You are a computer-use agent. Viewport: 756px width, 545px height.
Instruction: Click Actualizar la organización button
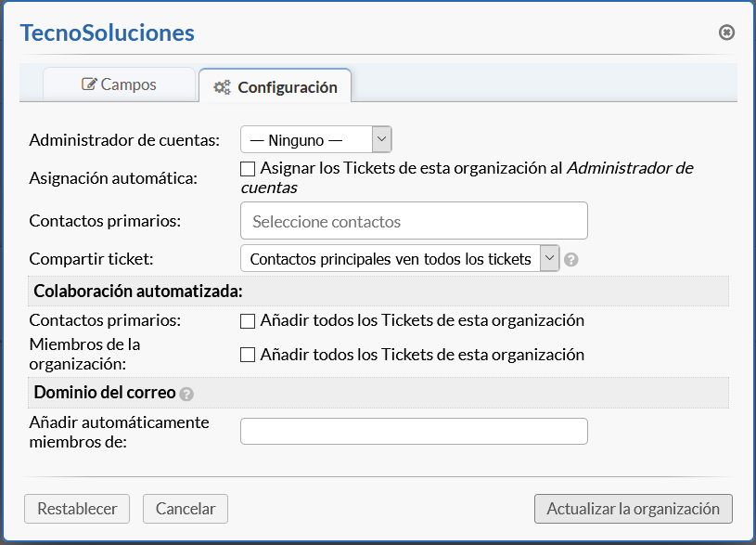click(633, 509)
